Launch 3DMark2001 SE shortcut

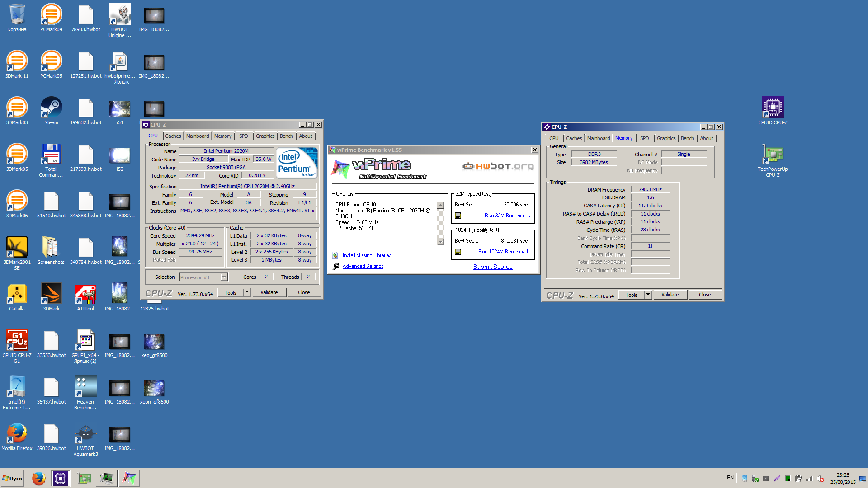[17, 253]
